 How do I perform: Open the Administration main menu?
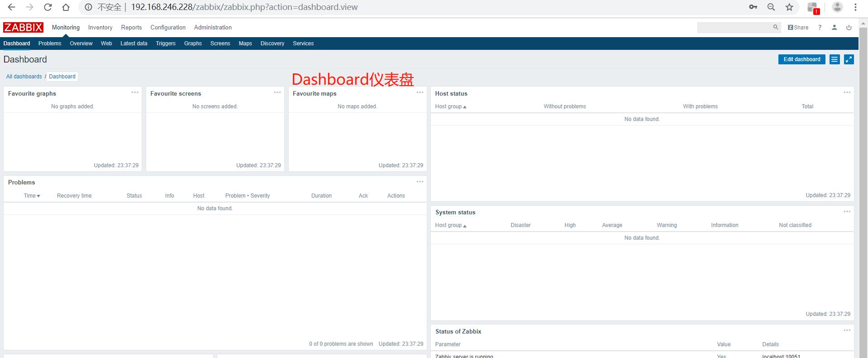tap(213, 28)
